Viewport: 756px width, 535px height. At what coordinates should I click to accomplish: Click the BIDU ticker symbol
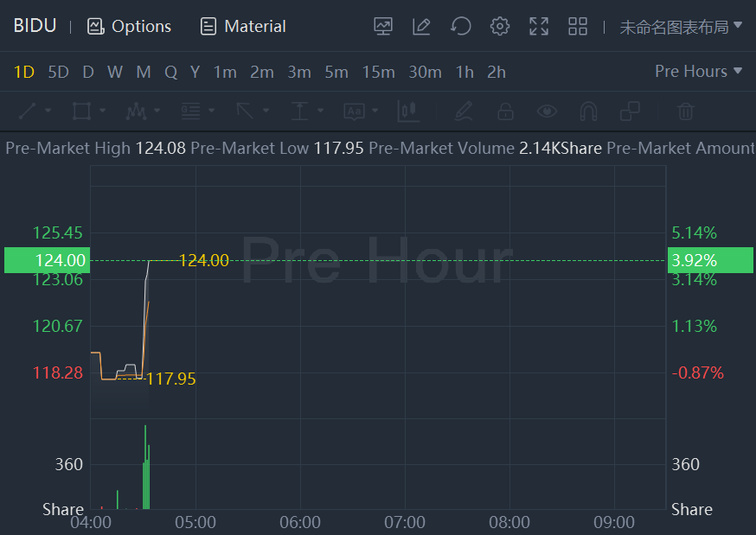point(35,26)
